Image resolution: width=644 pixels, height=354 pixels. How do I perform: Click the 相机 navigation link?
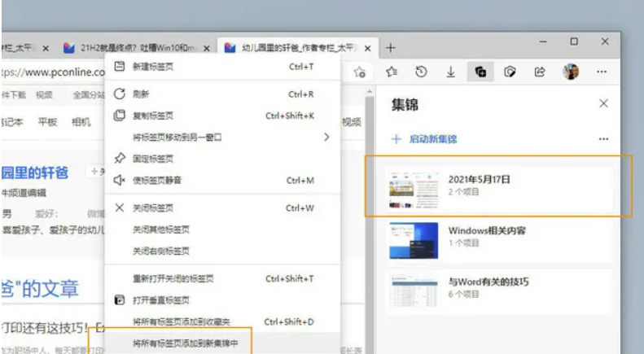click(81, 122)
